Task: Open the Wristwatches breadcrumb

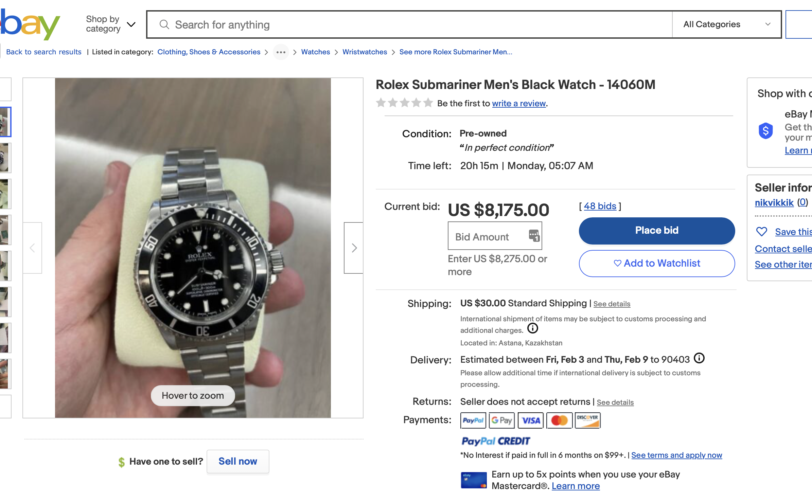Action: 365,52
